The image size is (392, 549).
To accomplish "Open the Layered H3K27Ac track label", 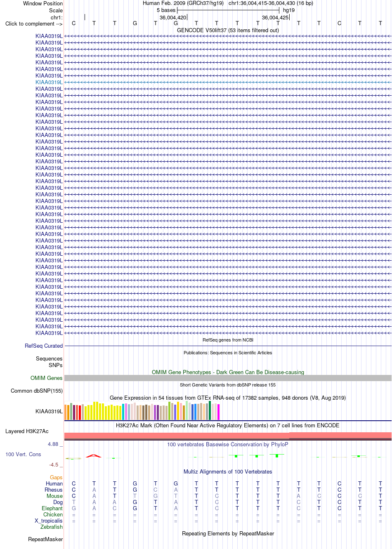I will pos(27,431).
